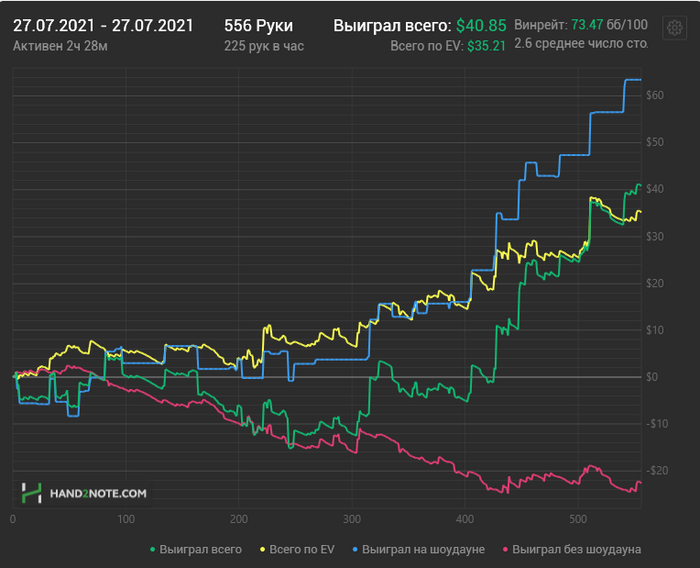
Task: Open the graph settings gear icon
Action: (x=674, y=28)
